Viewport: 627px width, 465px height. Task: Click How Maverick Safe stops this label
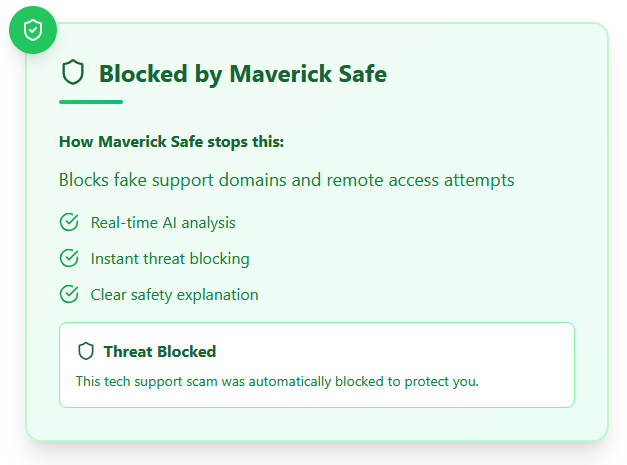172,142
